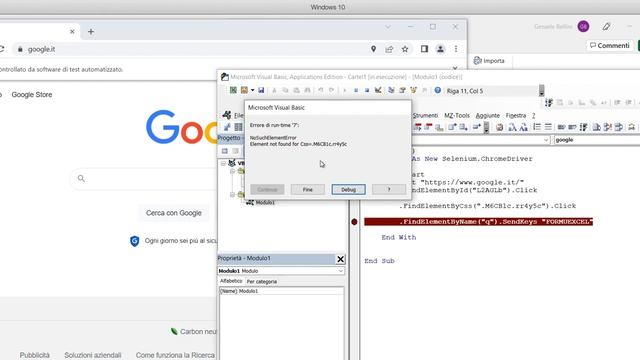Click the MZ-Tools icon left of File menu
This screenshot has height=360, width=640.
click(227, 115)
